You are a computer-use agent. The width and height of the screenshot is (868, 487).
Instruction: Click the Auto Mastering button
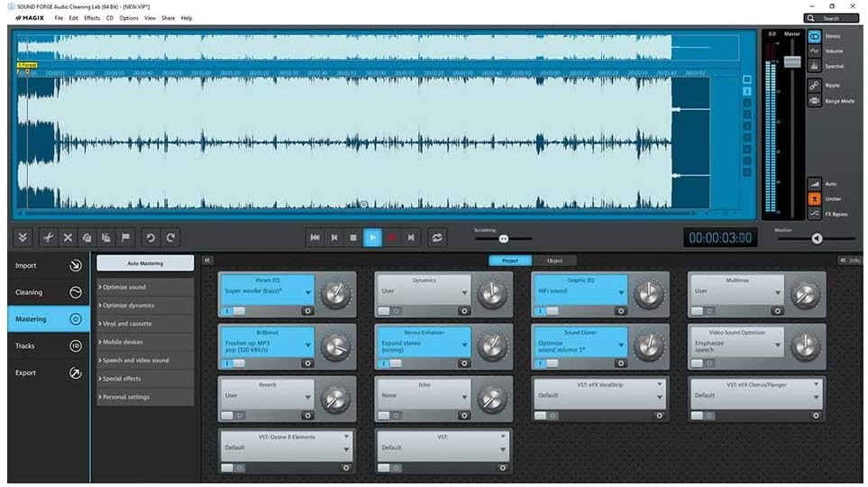pyautogui.click(x=145, y=262)
